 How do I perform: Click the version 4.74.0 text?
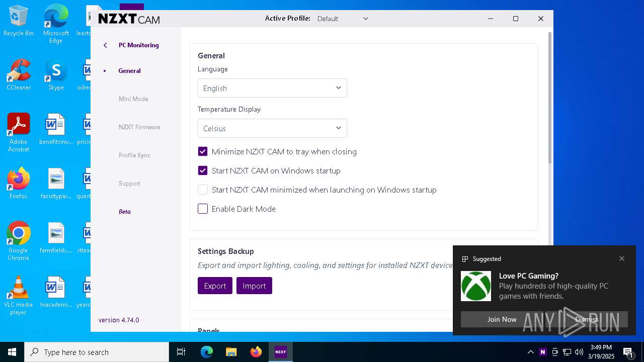point(119,320)
